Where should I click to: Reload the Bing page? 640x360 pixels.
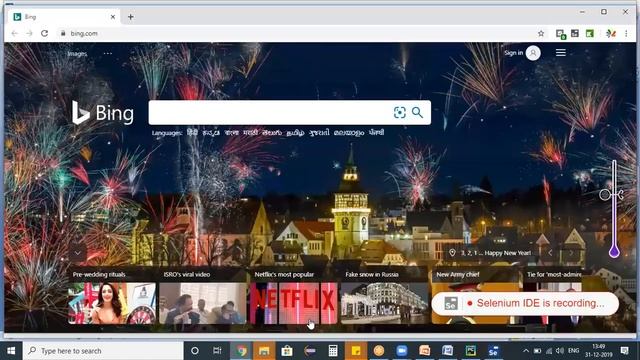[44, 33]
